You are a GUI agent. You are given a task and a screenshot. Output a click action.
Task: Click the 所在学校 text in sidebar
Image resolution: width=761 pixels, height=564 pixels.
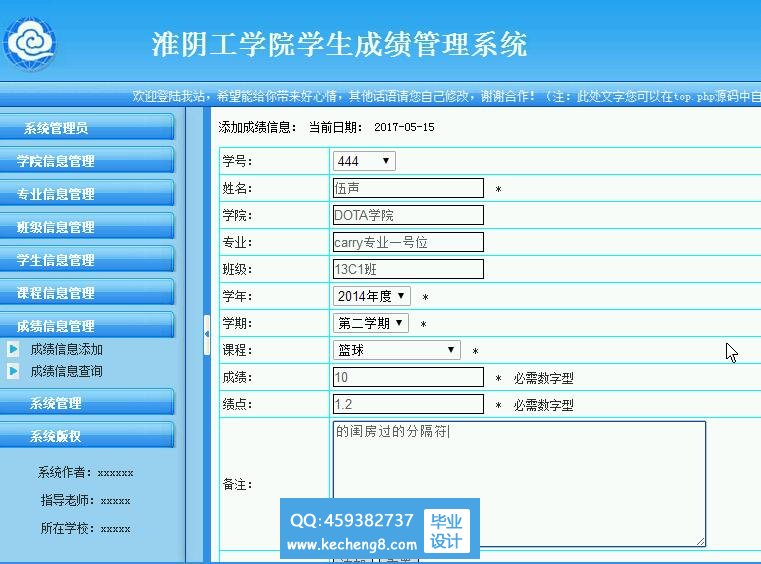85,529
